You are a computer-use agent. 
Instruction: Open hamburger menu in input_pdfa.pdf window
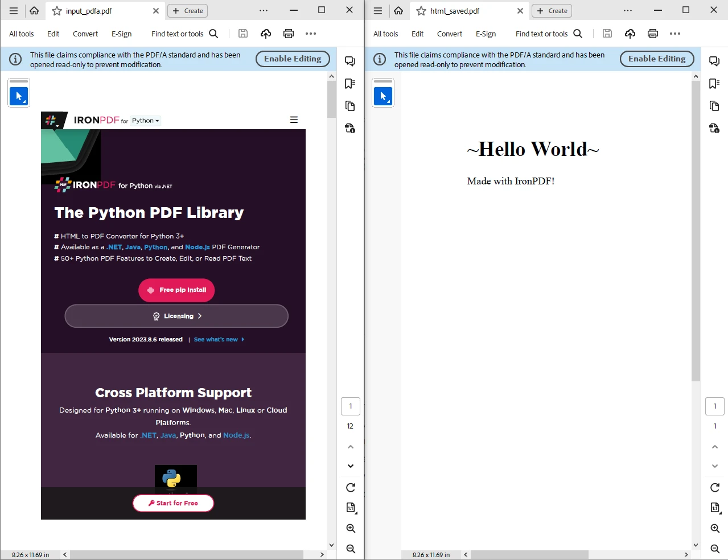click(14, 11)
